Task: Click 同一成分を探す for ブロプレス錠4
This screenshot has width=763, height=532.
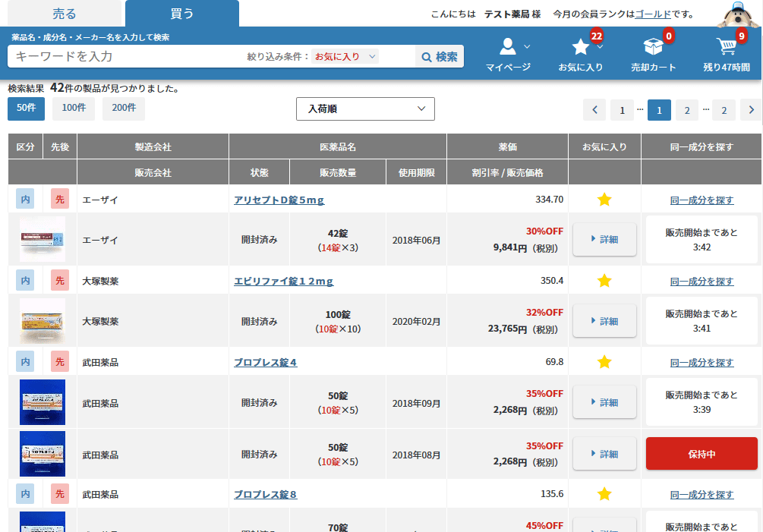Action: 702,362
